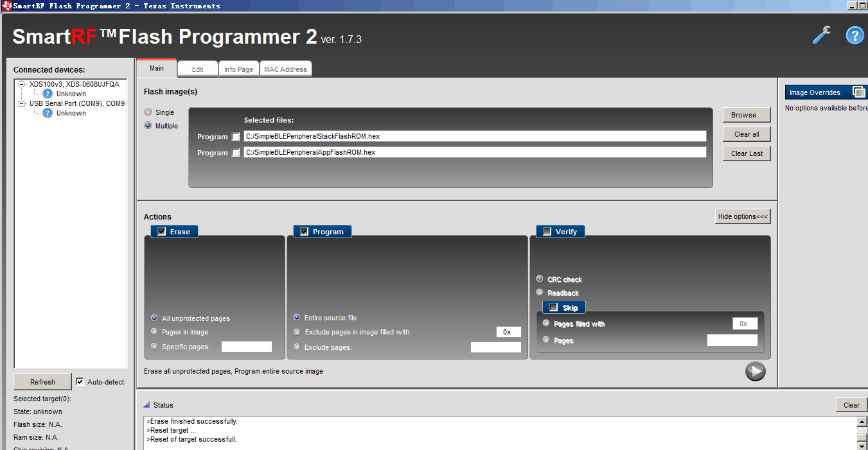
Task: Click 'Reset of target successfull.' status line
Action: pos(191,440)
